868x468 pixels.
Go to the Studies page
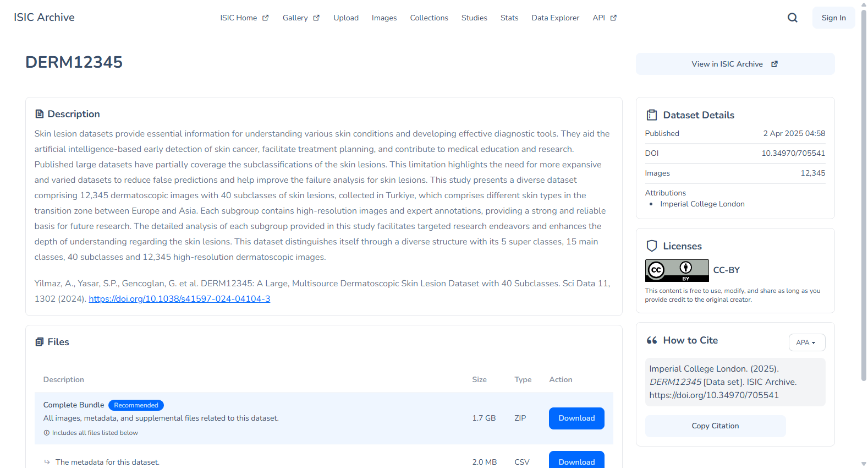(x=474, y=18)
